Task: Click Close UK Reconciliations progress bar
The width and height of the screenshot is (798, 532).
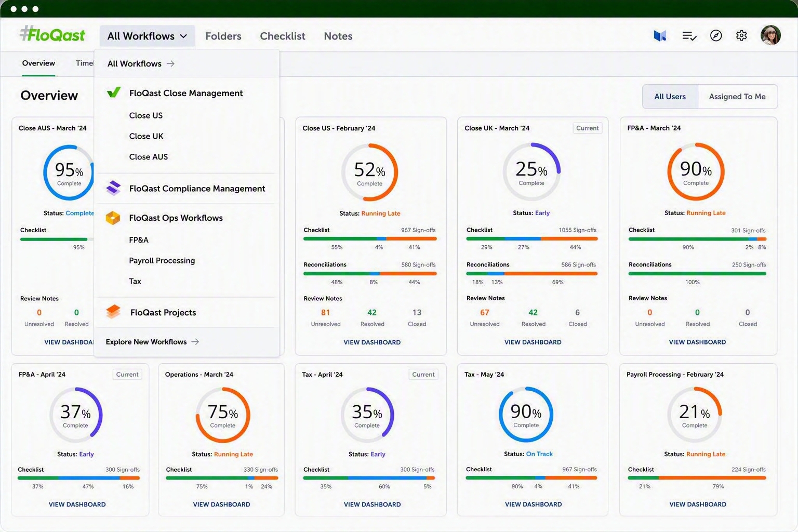Action: coord(532,273)
